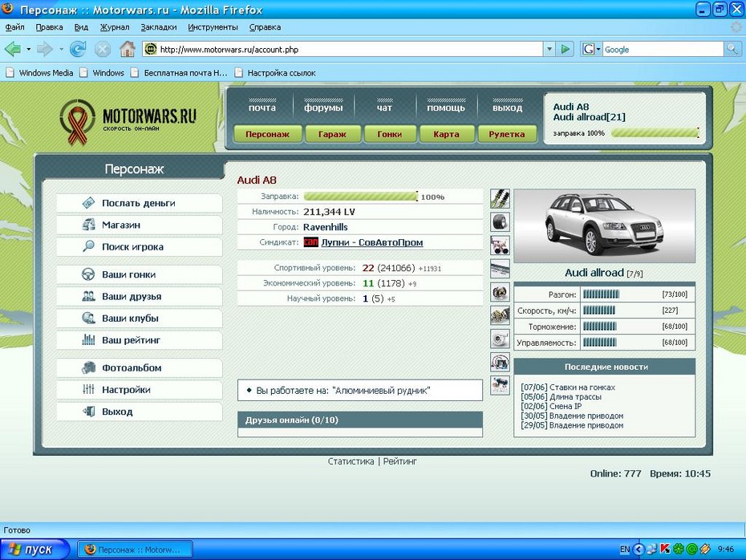Click the people icon for Ваши друзья

pyautogui.click(x=88, y=296)
